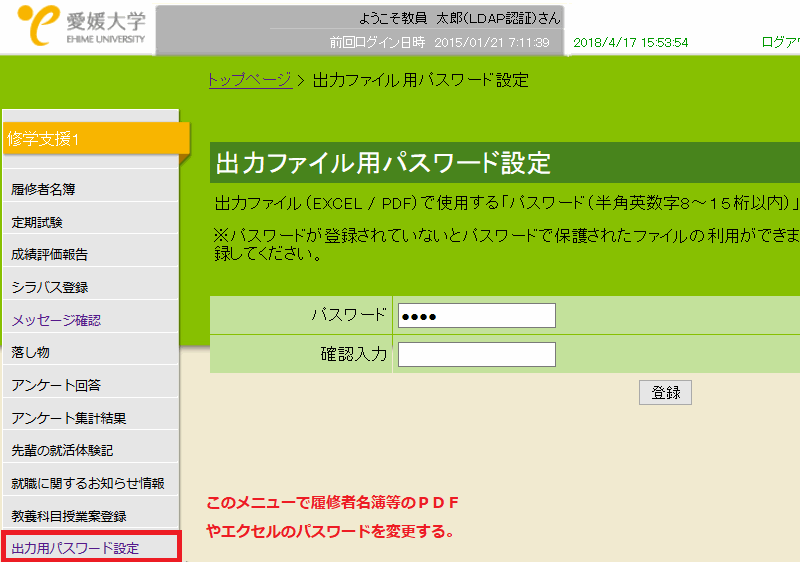800x562 pixels.
Task: Select アンケート回答 in the sidebar
Action: point(56,386)
